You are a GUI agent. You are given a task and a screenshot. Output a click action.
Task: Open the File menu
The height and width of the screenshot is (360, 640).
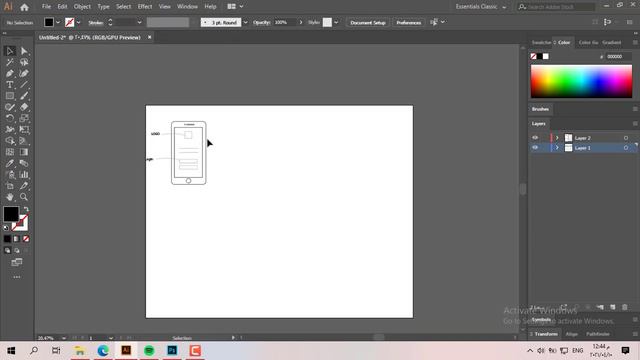[47, 7]
